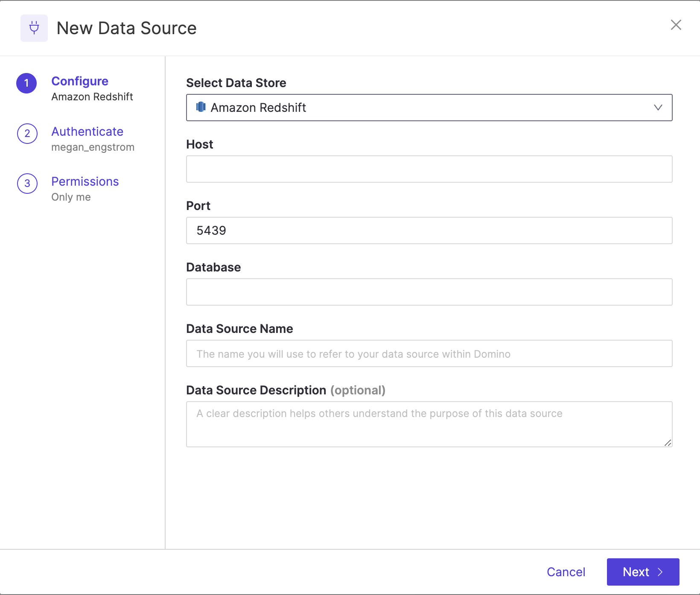Focus the Database input field
Viewport: 700px width, 595px height.
[429, 292]
